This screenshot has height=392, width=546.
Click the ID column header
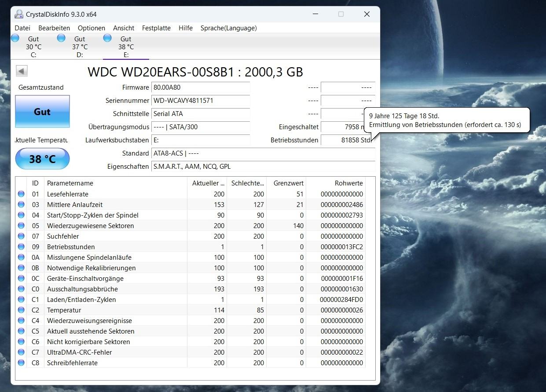[x=36, y=183]
